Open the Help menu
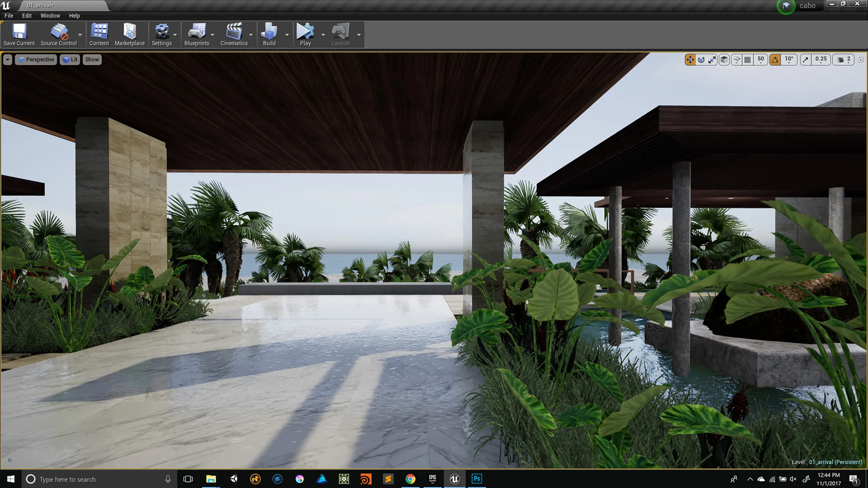This screenshot has height=488, width=868. tap(74, 15)
